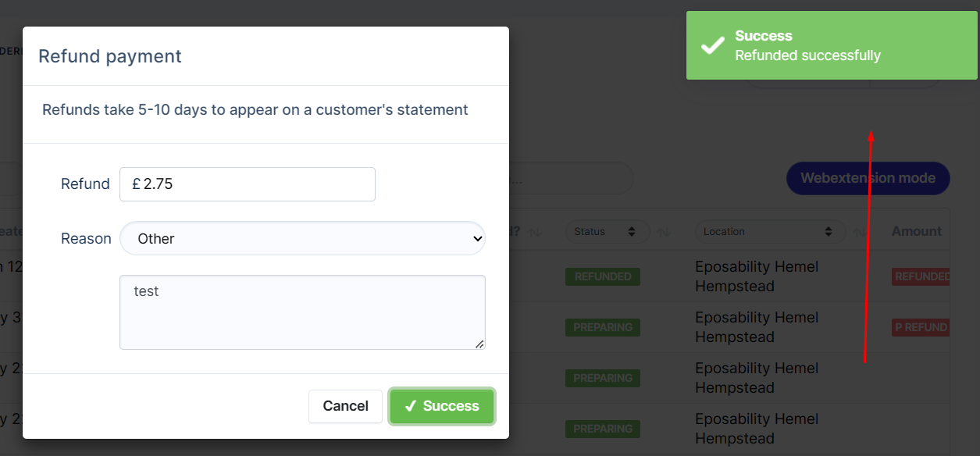The width and height of the screenshot is (980, 456).
Task: Click the REFUNDED badge under the Amount column
Action: pyautogui.click(x=921, y=276)
